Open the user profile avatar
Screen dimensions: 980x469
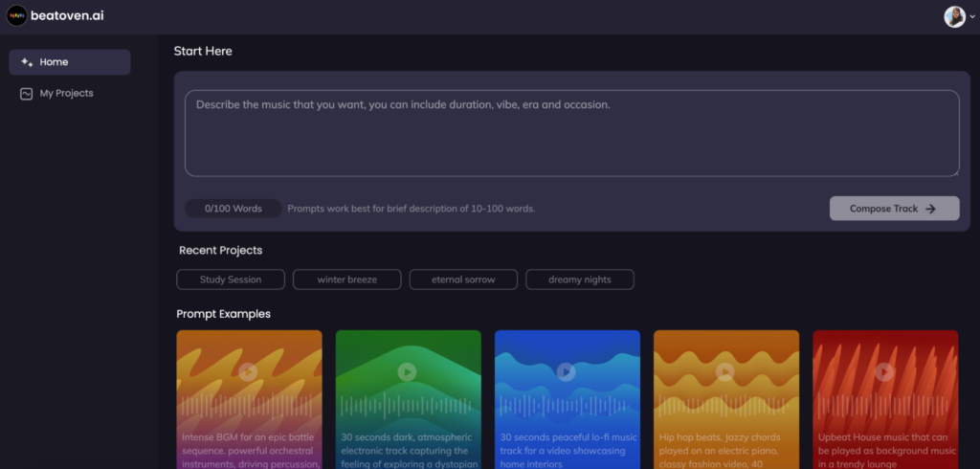tap(954, 17)
